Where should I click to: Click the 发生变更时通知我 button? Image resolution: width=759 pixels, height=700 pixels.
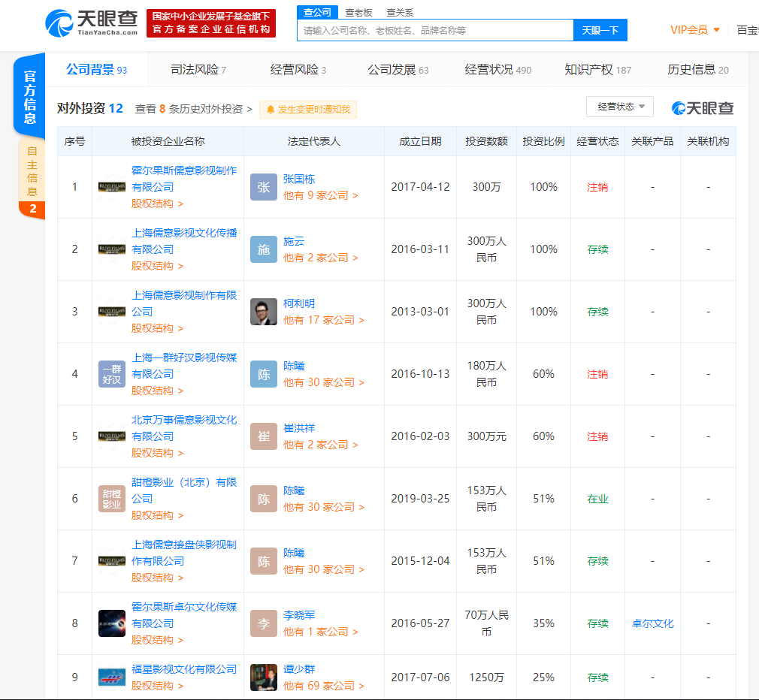coord(308,110)
